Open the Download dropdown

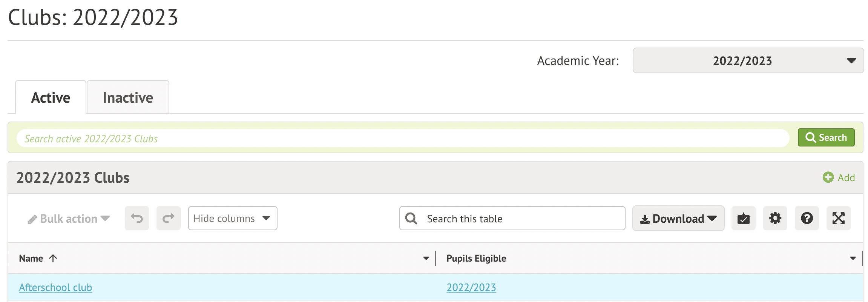point(678,219)
